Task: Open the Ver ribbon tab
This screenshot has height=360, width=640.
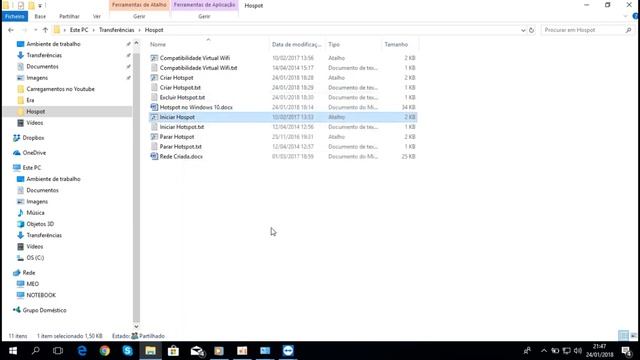Action: [97, 16]
